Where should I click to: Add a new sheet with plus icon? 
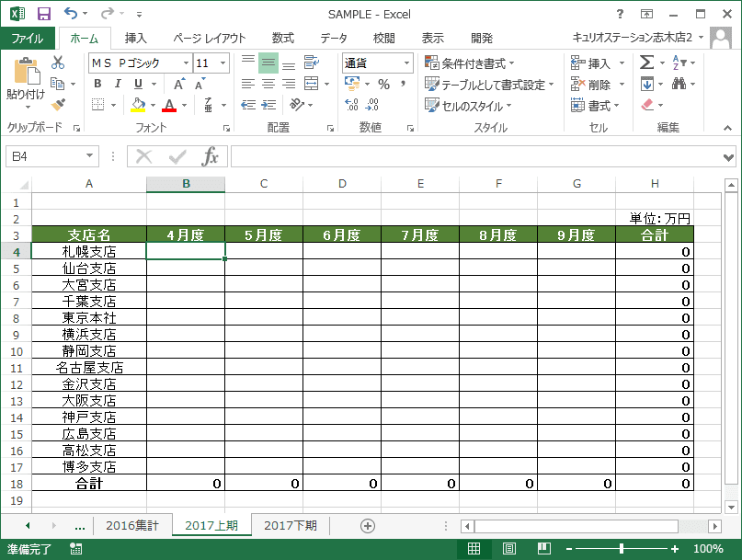click(x=368, y=526)
